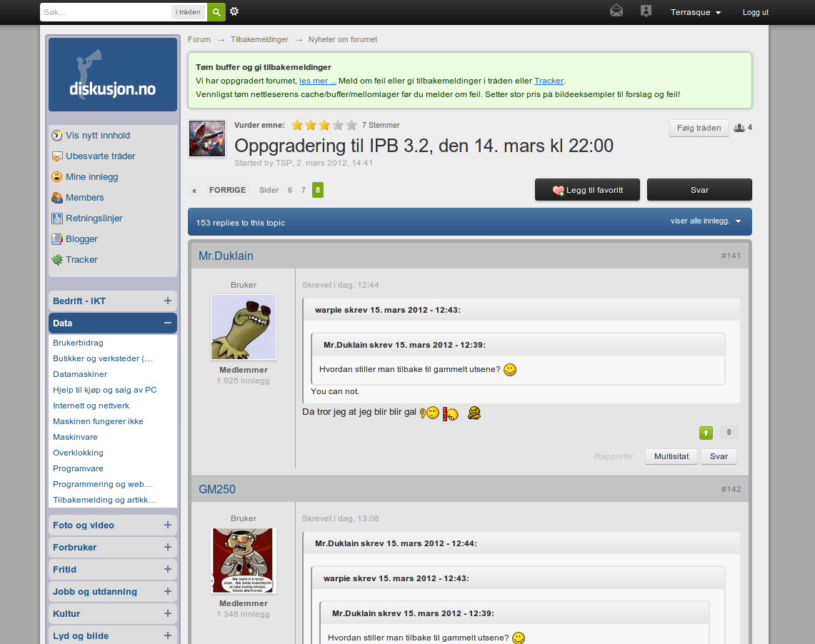
Task: Open GM250's avatar image
Action: 244,561
